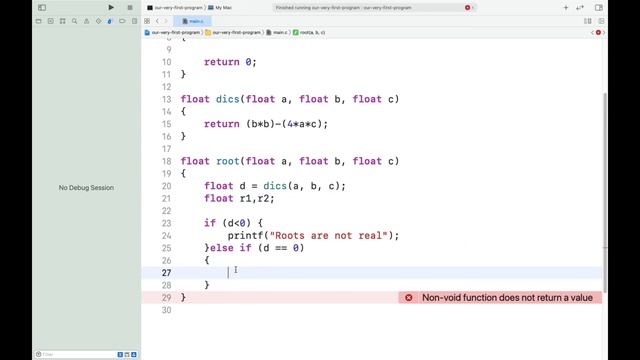Screen dimensions: 640x360
Task: Click line number 27 in gutter
Action: [166, 273]
